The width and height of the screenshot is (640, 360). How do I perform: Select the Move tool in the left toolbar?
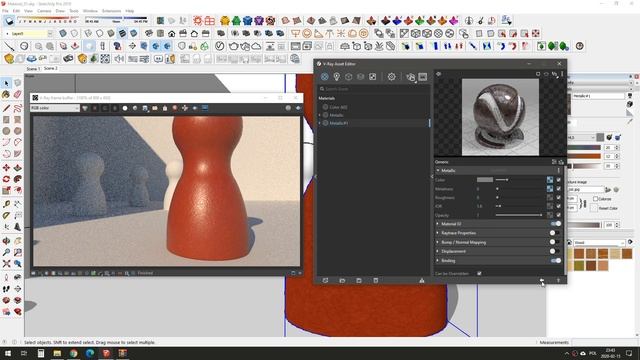pyautogui.click(x=6, y=168)
